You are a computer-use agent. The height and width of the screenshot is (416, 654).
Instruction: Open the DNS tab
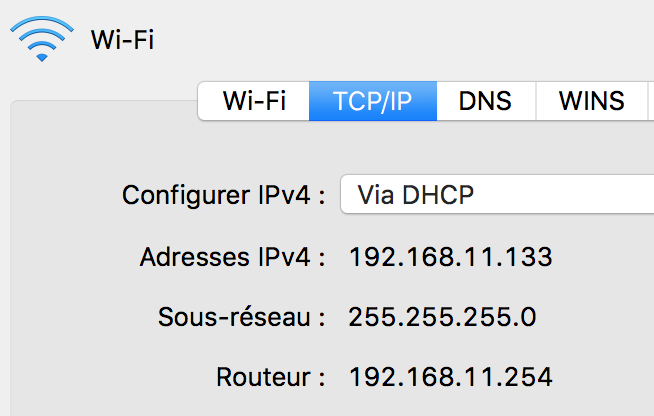(486, 101)
